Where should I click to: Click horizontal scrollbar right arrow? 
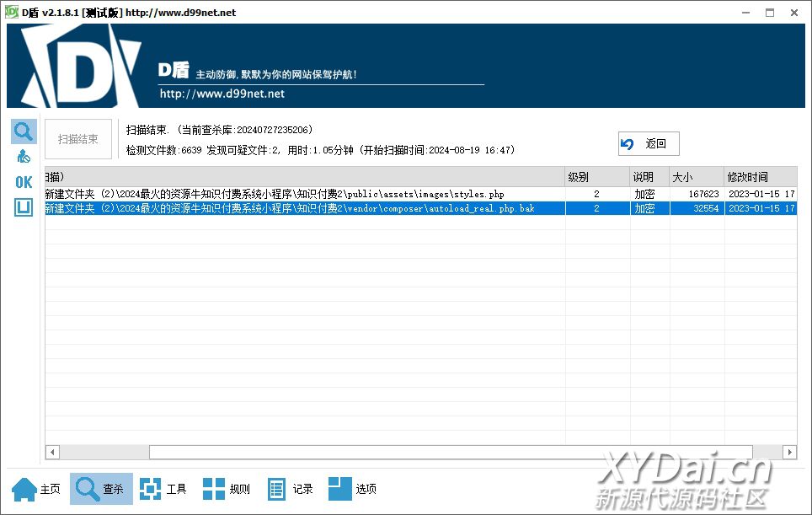[789, 453]
